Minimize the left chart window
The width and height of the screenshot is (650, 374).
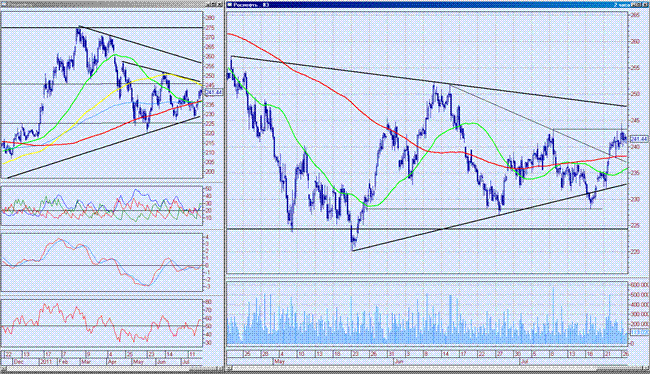pyautogui.click(x=209, y=5)
